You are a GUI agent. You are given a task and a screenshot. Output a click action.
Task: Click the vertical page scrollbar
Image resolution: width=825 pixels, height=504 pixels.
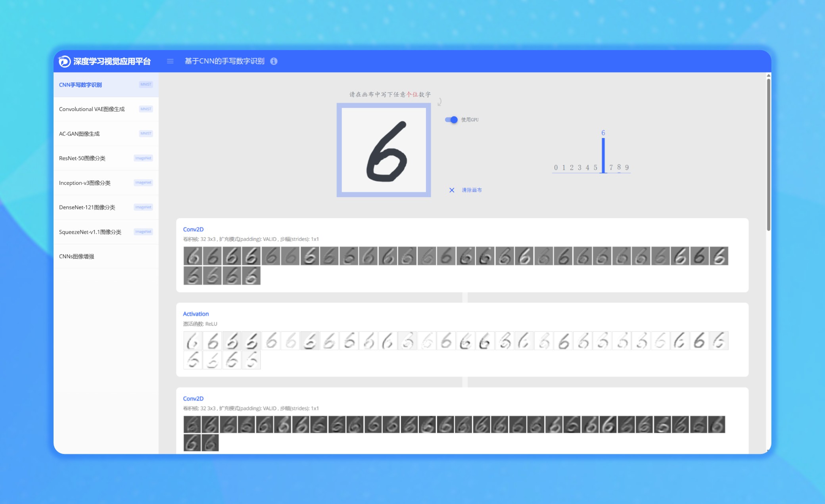pos(768,155)
